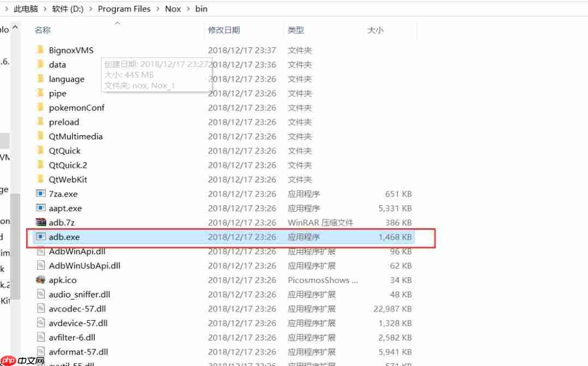This screenshot has height=366, width=588.
Task: Sort files by the 修改日期 header
Action: pyautogui.click(x=225, y=30)
